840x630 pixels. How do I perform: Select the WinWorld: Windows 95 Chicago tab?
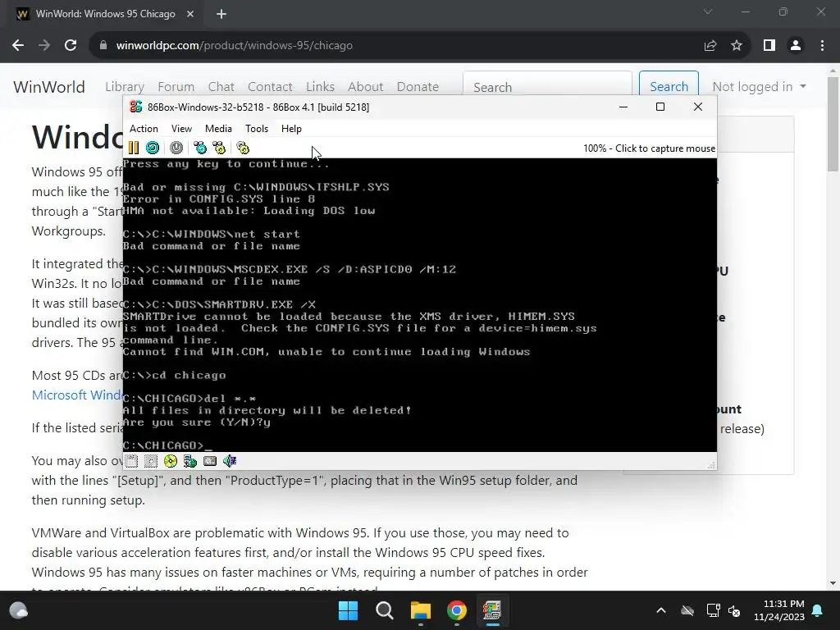[x=105, y=14]
